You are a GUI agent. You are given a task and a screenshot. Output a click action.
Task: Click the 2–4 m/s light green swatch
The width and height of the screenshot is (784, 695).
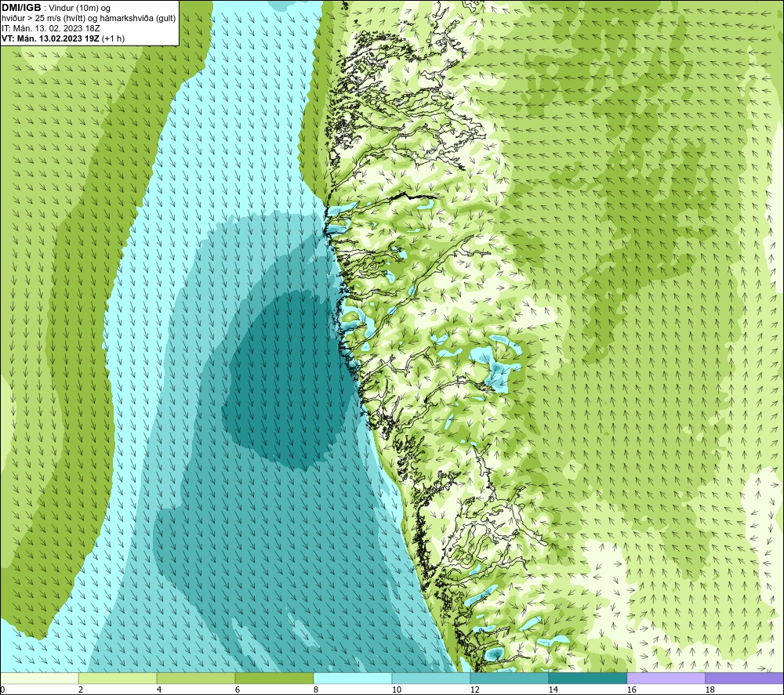tap(118, 678)
